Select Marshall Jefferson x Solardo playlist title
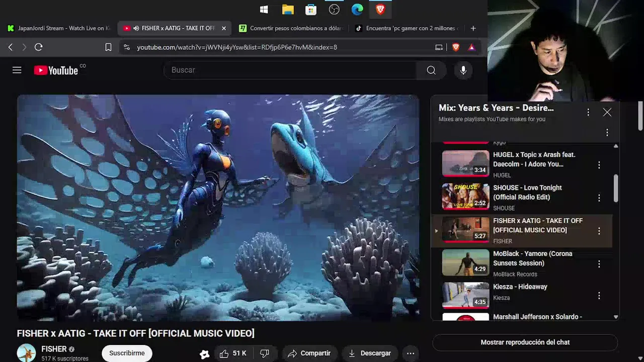The image size is (644, 362). (x=537, y=317)
